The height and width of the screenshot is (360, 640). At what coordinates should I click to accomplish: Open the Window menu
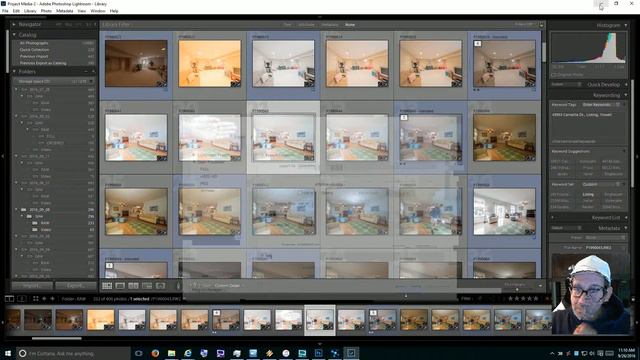coord(98,11)
